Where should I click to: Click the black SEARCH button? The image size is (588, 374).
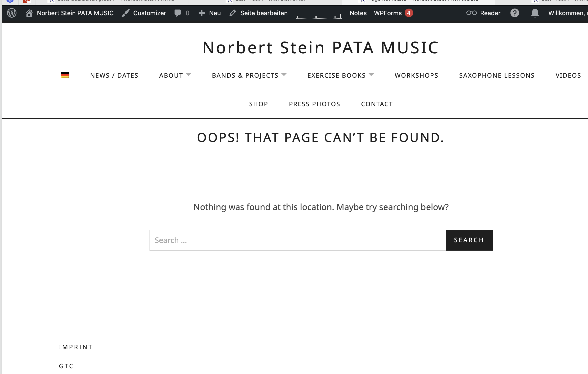(x=469, y=240)
